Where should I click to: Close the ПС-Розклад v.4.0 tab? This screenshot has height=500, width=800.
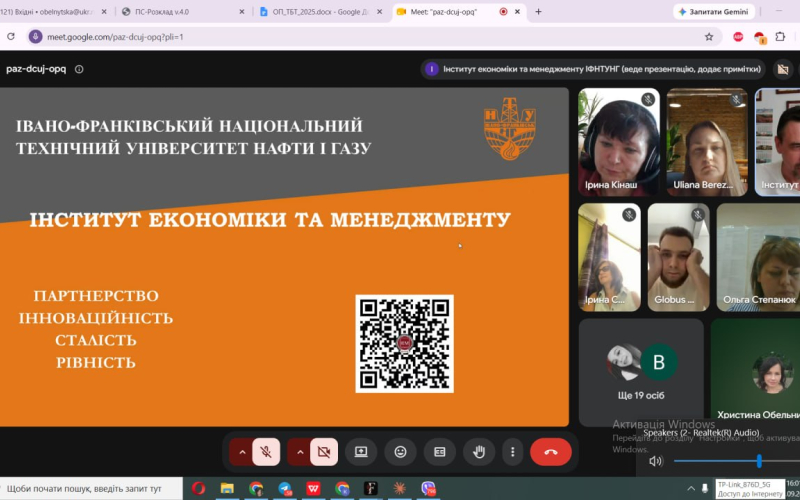pos(242,12)
